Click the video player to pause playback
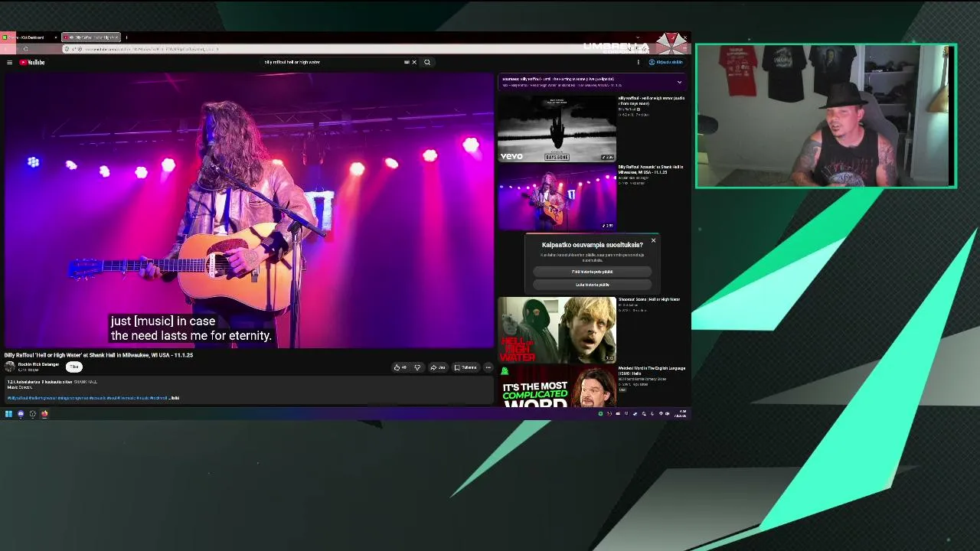 pyautogui.click(x=249, y=210)
